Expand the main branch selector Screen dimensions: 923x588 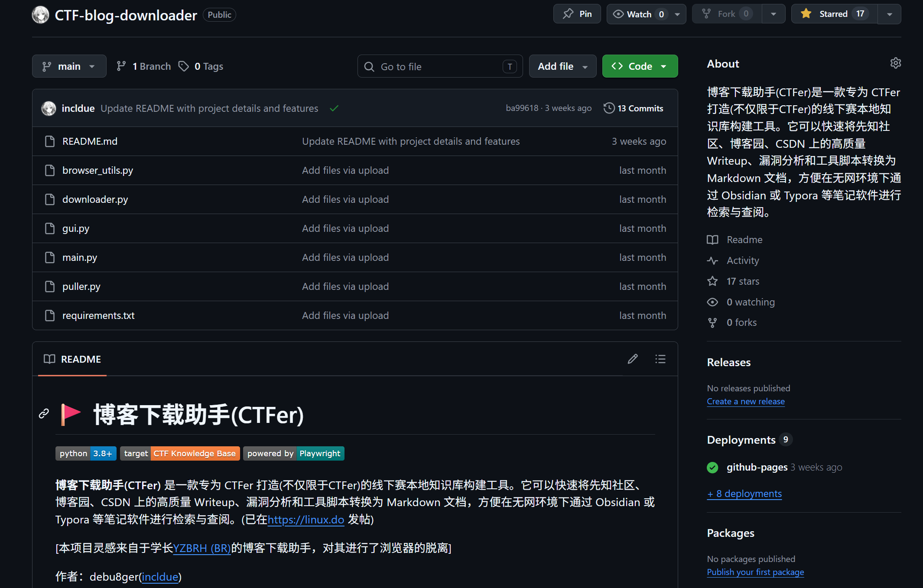pos(69,66)
